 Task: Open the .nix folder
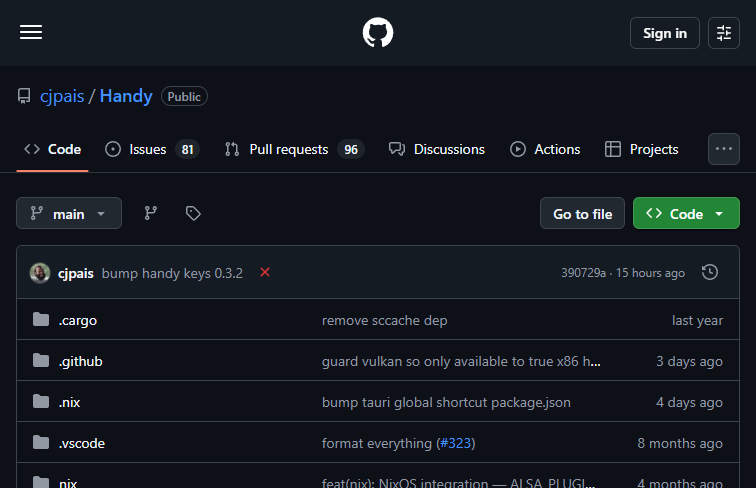(x=69, y=402)
